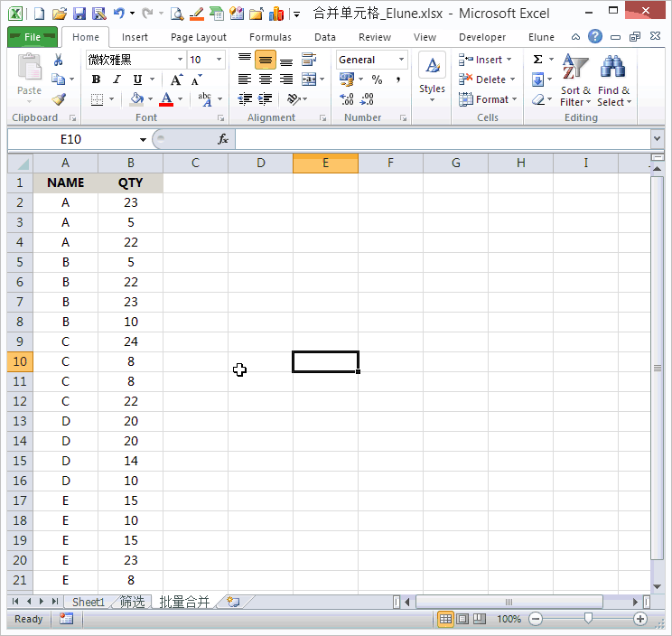Toggle Bold formatting
Viewport: 672px width, 636px height.
coord(96,79)
